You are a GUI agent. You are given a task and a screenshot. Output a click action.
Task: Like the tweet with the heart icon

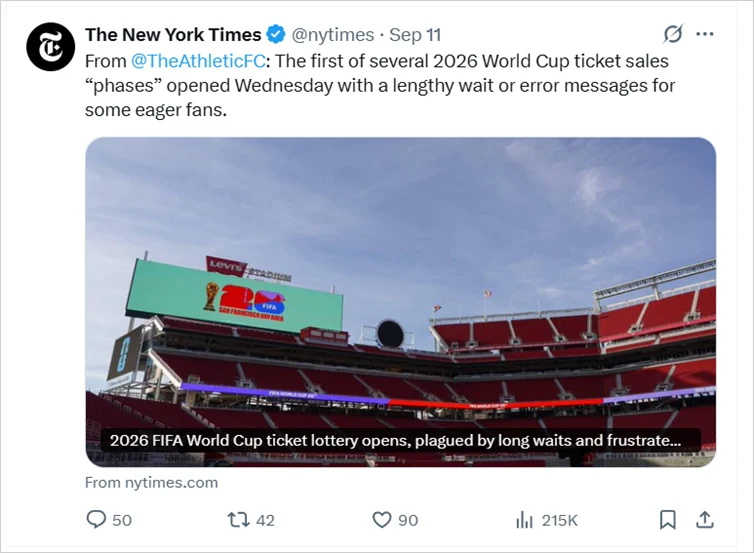tap(381, 520)
